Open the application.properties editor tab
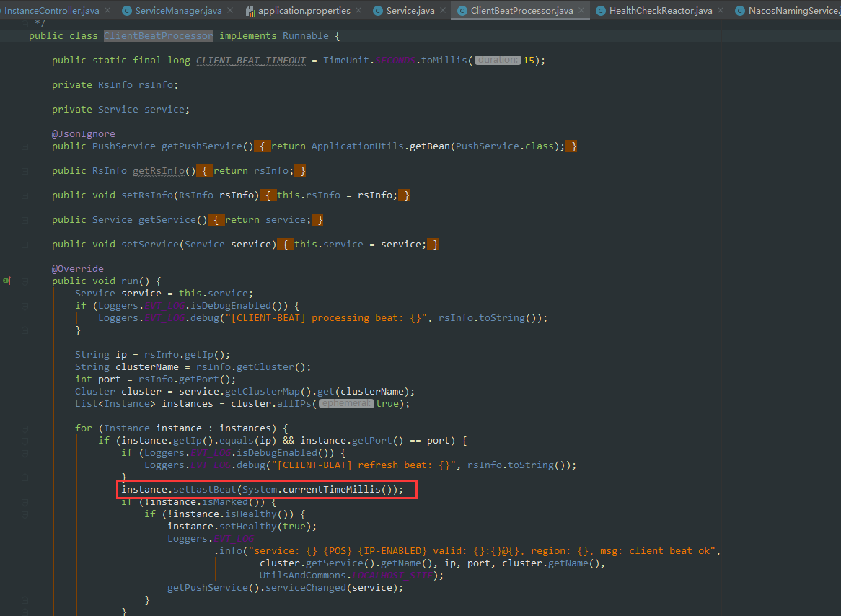The width and height of the screenshot is (841, 616). tap(304, 11)
